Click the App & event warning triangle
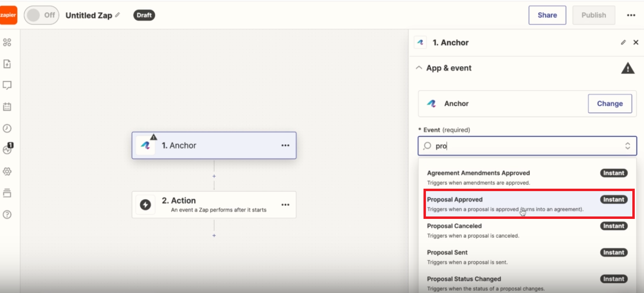 coord(628,68)
